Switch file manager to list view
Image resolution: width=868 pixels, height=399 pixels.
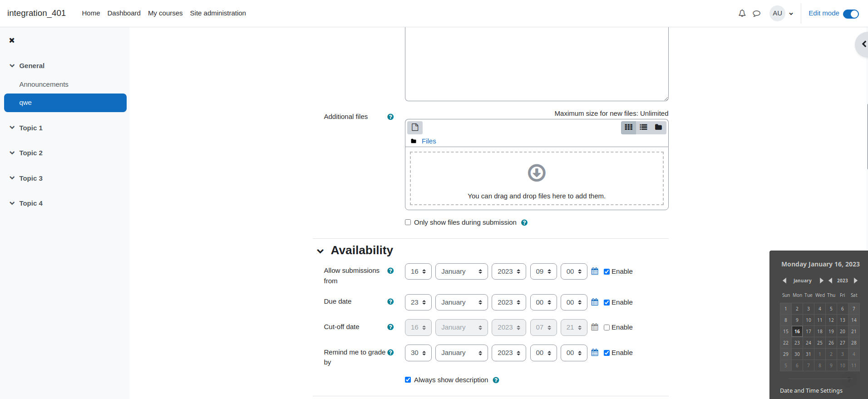(643, 127)
